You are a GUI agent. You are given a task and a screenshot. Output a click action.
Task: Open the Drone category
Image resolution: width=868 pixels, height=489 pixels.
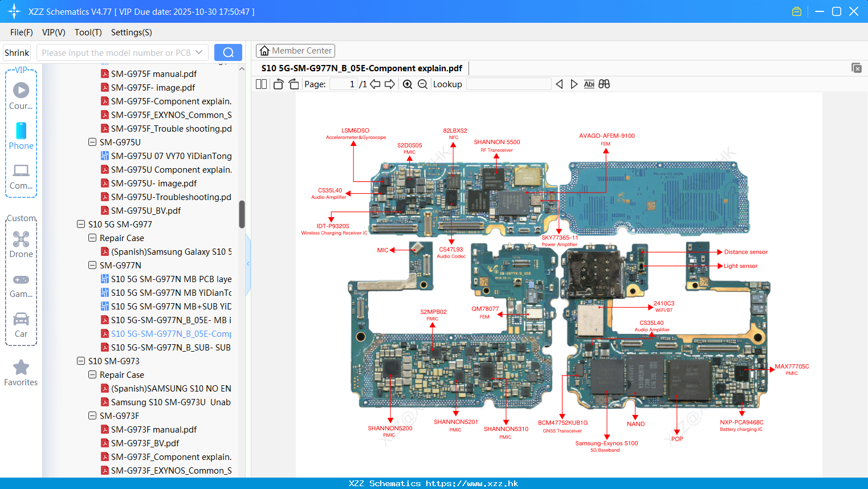[x=21, y=244]
